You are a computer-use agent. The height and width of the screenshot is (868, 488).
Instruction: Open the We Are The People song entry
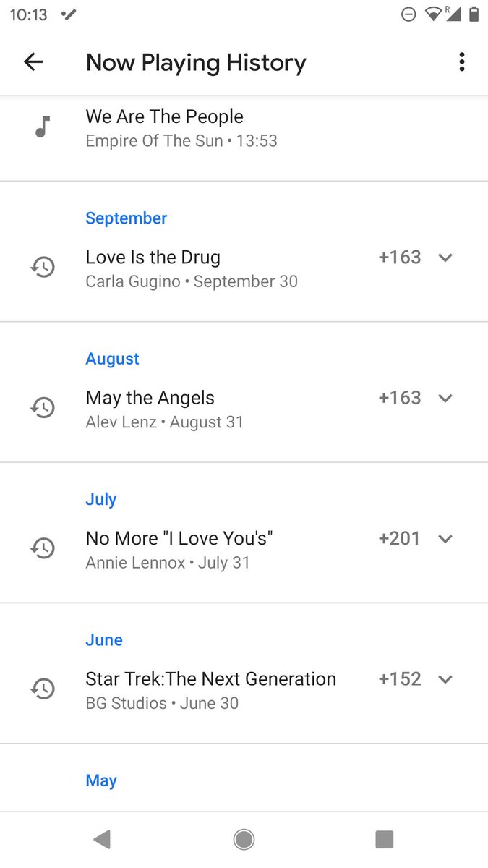(181, 128)
